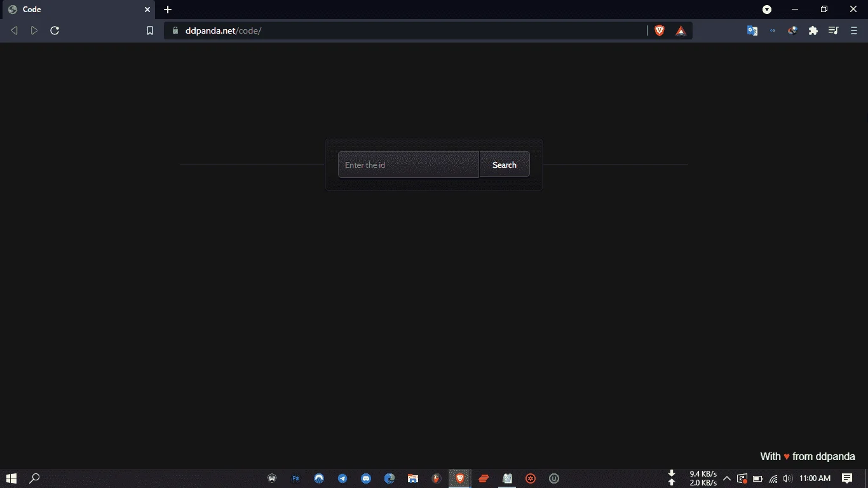
Task: Open Telegram from the taskbar
Action: coord(342,478)
